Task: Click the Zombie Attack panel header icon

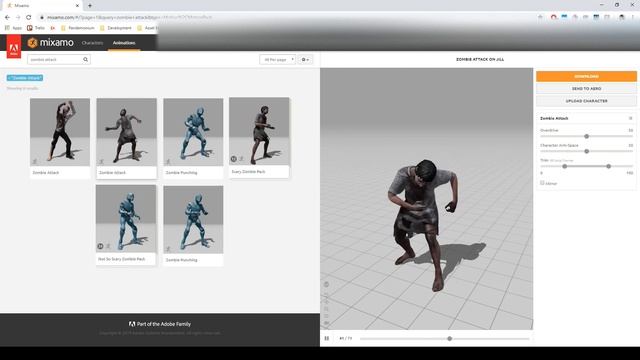Action: pos(631,118)
